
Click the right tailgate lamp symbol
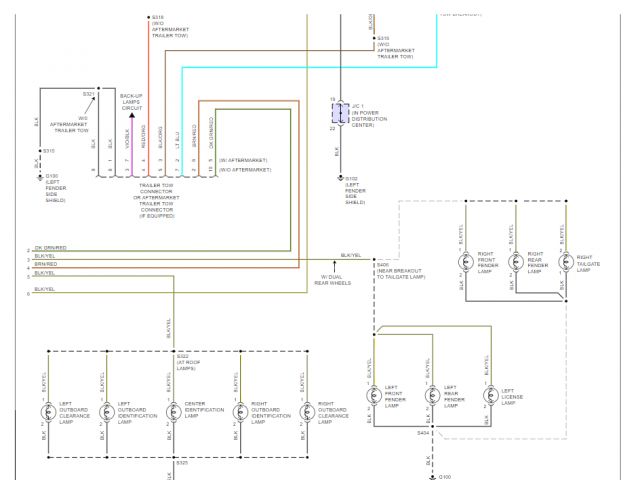click(564, 262)
